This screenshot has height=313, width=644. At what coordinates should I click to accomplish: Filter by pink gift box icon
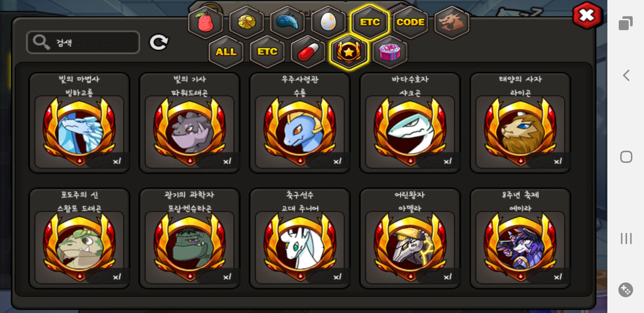(x=390, y=52)
